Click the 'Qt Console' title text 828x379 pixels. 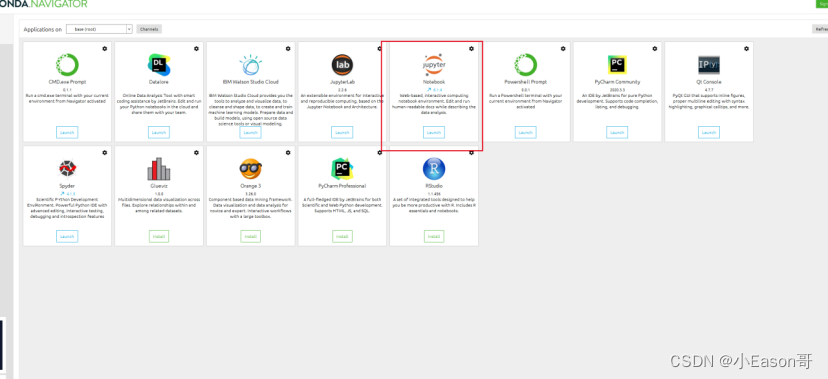pyautogui.click(x=709, y=82)
